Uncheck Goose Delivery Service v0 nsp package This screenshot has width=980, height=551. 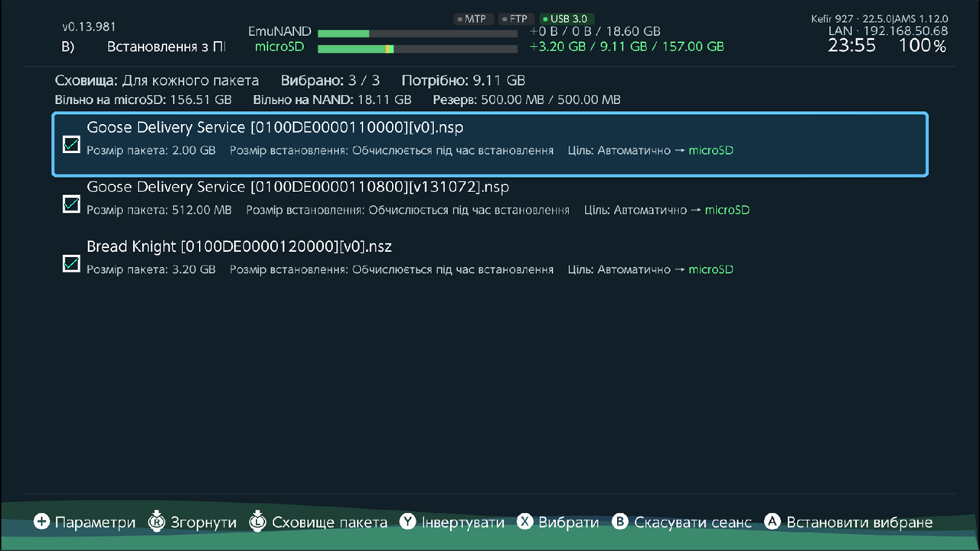71,144
